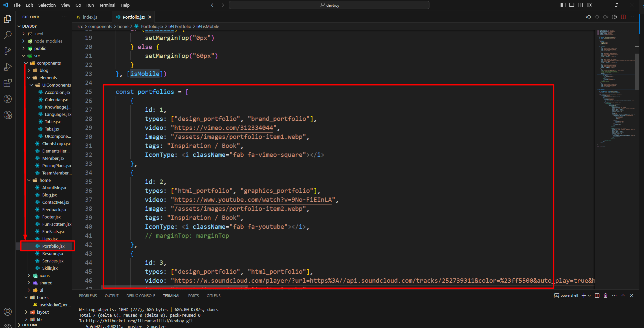Toggle the bottom panel layout button
644x328 pixels.
point(572,5)
